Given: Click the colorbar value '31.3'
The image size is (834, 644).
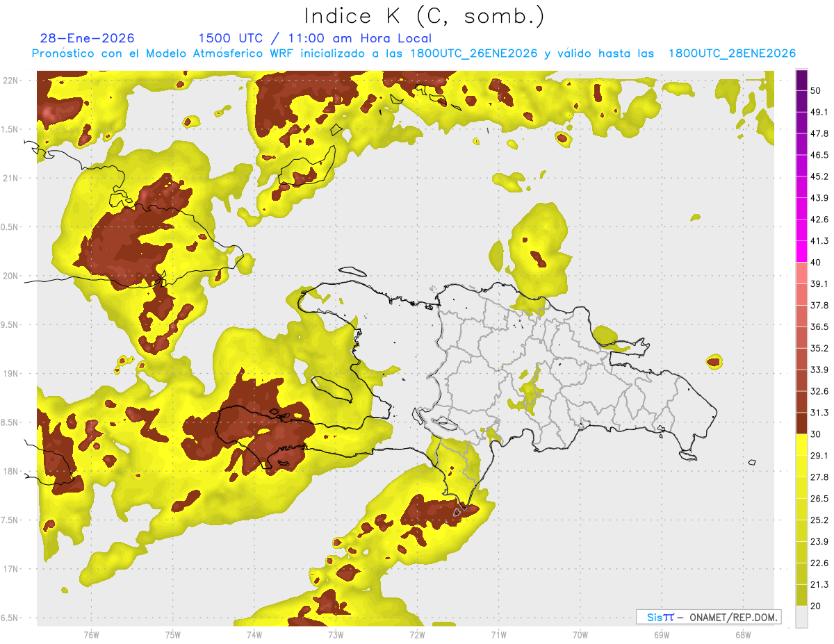Looking at the screenshot, I should tap(819, 413).
